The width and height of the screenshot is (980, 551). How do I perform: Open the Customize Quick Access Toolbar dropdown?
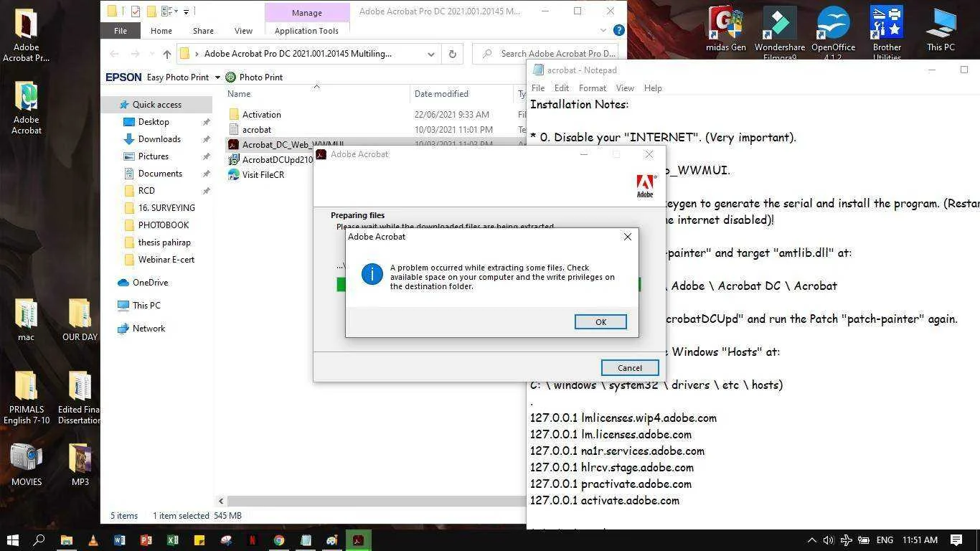186,11
